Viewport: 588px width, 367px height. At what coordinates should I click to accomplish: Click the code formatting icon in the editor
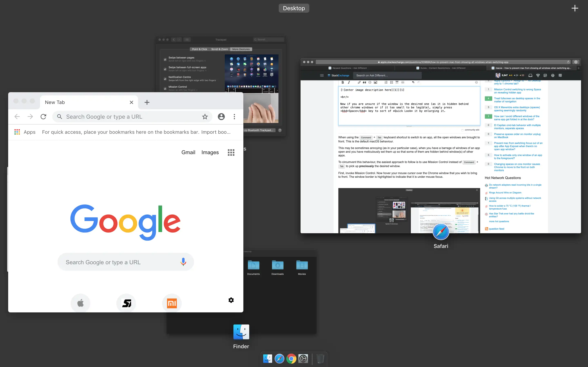point(370,82)
